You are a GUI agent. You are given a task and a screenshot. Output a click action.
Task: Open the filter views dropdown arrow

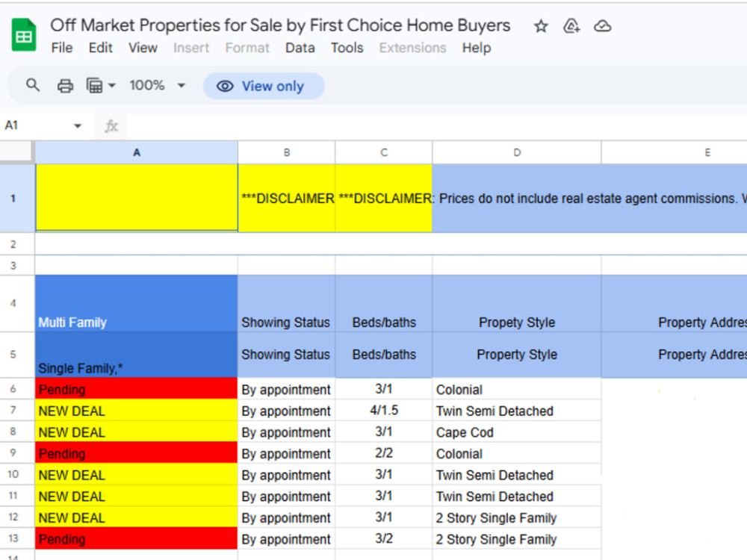tap(112, 86)
